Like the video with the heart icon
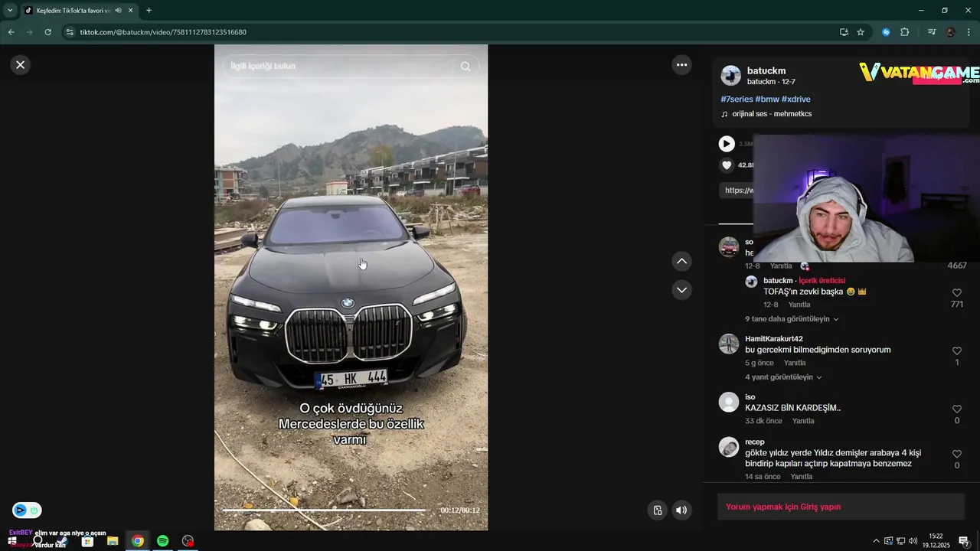This screenshot has height=551, width=980. pos(727,165)
